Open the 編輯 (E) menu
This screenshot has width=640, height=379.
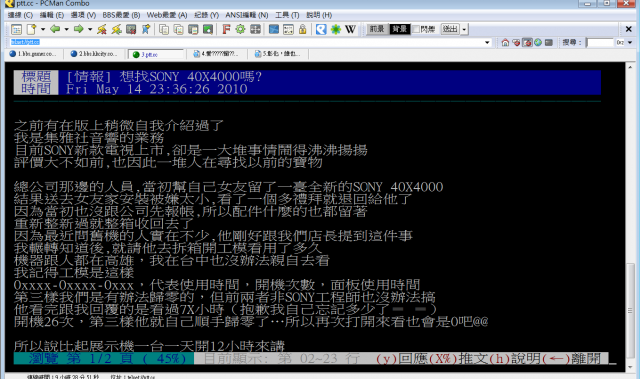click(51, 15)
